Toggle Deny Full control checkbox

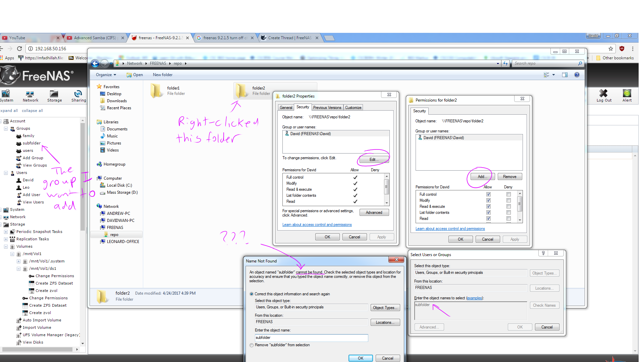click(x=508, y=194)
